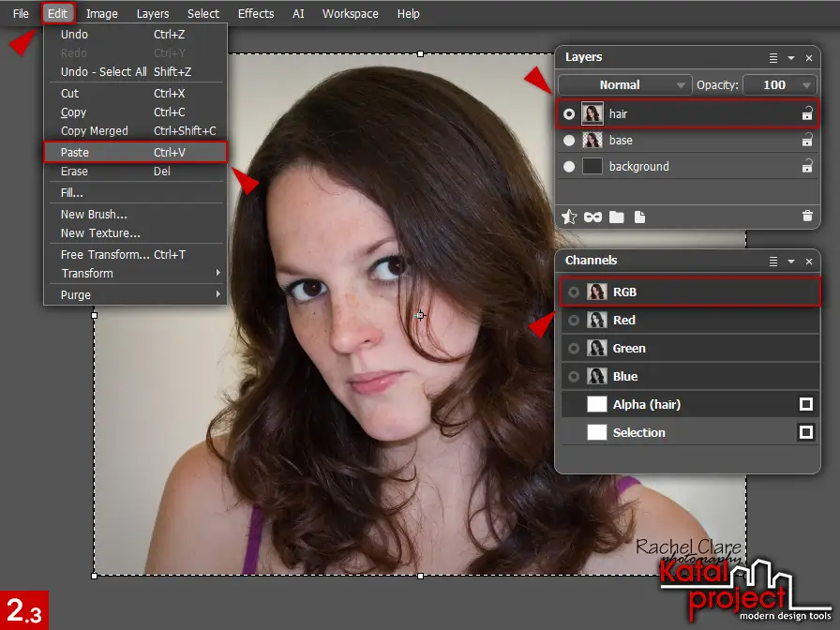
Task: Enable the Red channel radio button
Action: pos(573,320)
